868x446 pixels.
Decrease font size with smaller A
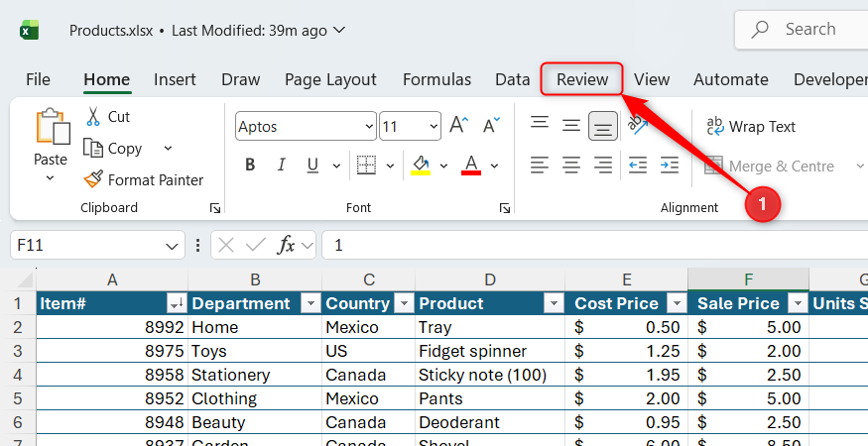491,126
